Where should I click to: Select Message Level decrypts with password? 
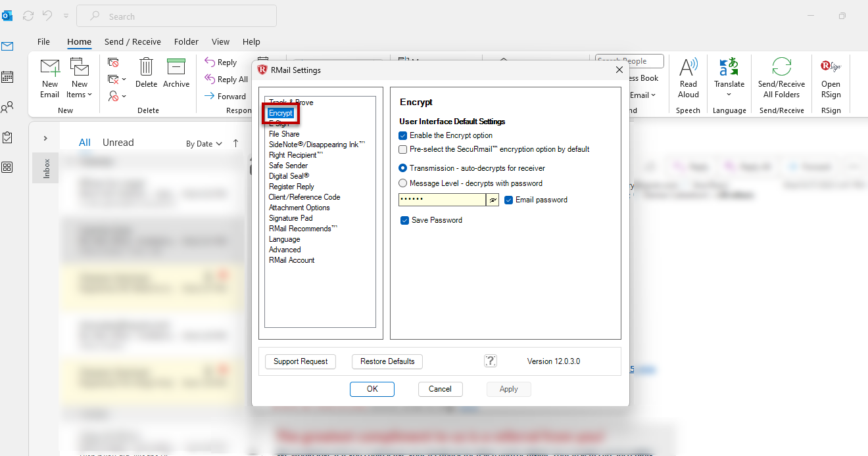point(403,183)
